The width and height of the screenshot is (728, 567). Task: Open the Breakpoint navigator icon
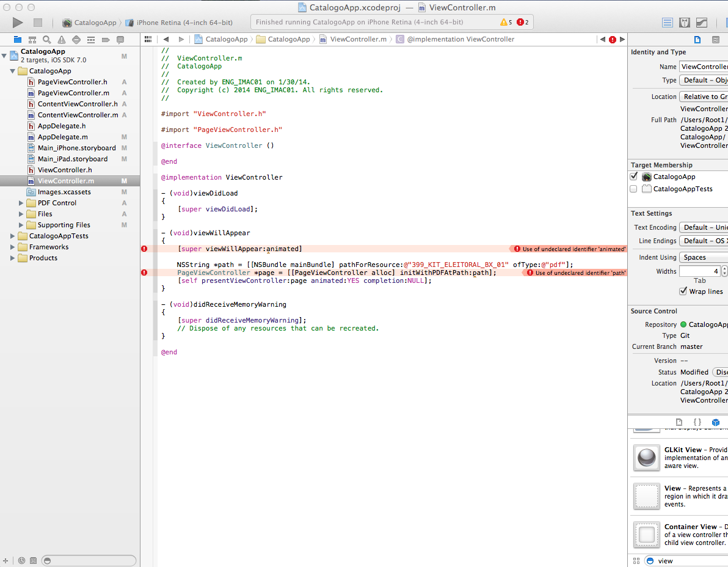click(x=106, y=40)
